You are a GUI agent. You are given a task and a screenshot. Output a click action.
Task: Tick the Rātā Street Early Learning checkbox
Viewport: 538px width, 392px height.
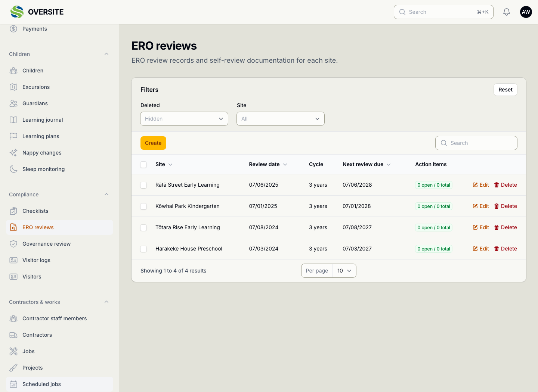(143, 185)
